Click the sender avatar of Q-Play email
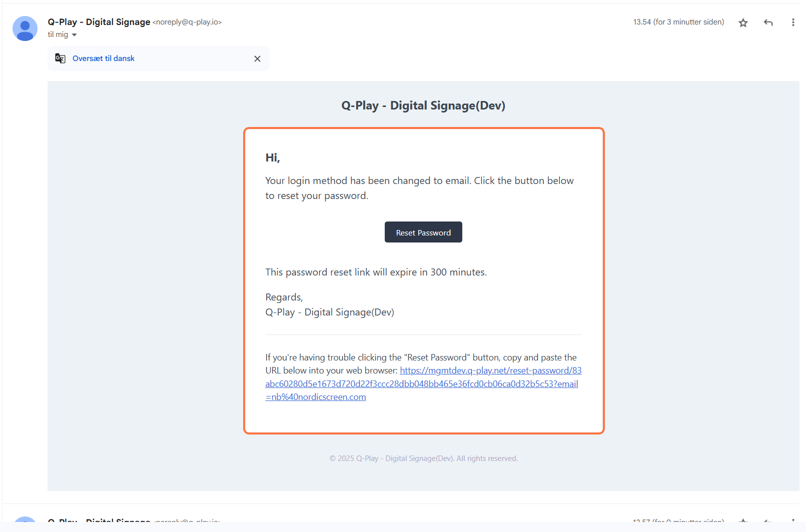The width and height of the screenshot is (806, 532). click(25, 28)
